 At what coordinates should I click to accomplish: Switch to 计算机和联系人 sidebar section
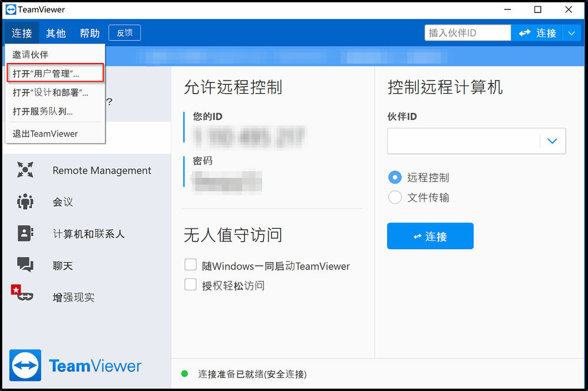coord(88,234)
